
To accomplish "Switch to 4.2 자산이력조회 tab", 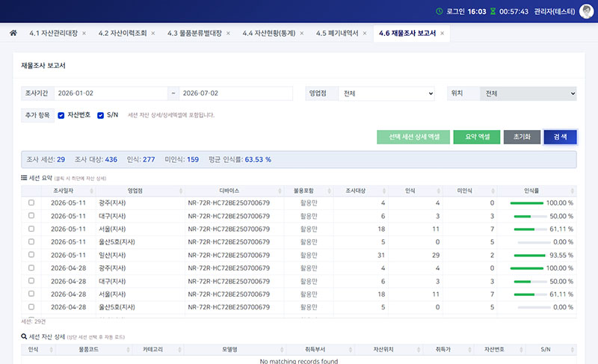I will tap(123, 33).
